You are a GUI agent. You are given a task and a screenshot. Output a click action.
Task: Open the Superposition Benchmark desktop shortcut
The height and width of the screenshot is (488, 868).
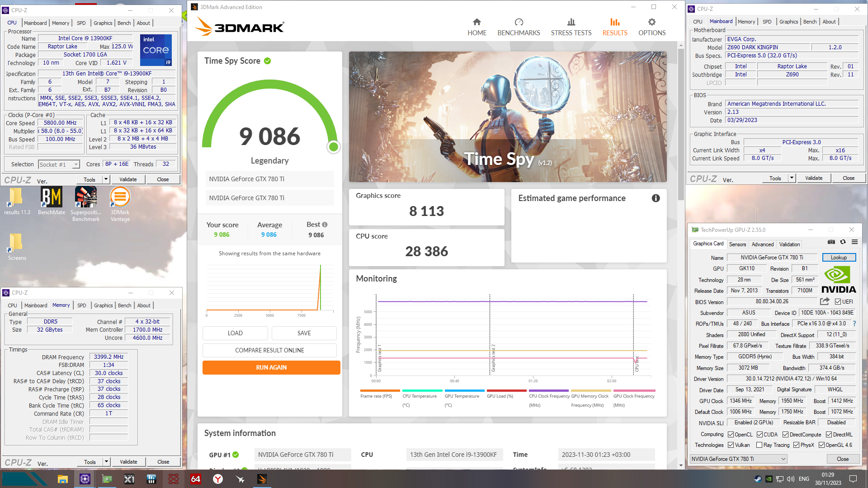pos(86,204)
